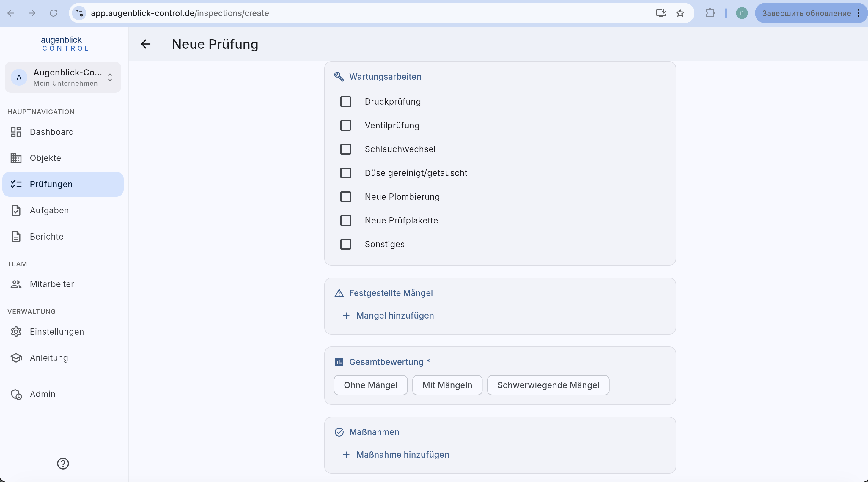Screen dimensions: 868x482
Task: Click the augenblick CONTROL logo
Action: pyautogui.click(x=65, y=44)
